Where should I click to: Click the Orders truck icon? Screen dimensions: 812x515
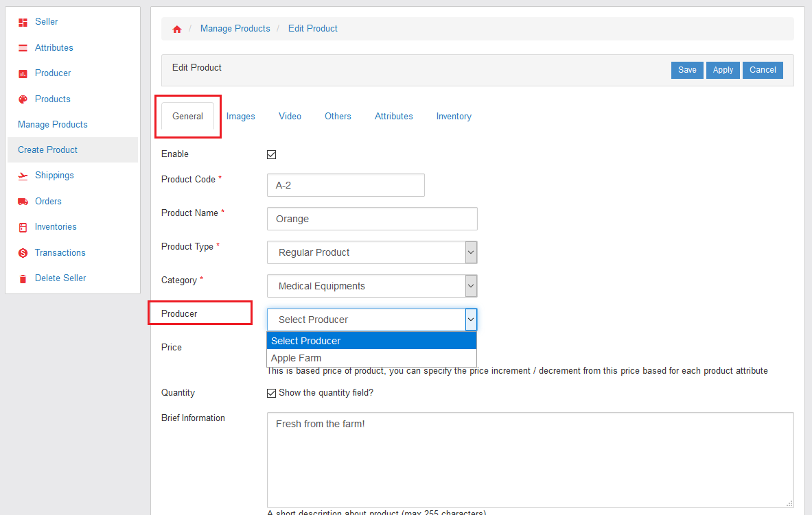[23, 202]
